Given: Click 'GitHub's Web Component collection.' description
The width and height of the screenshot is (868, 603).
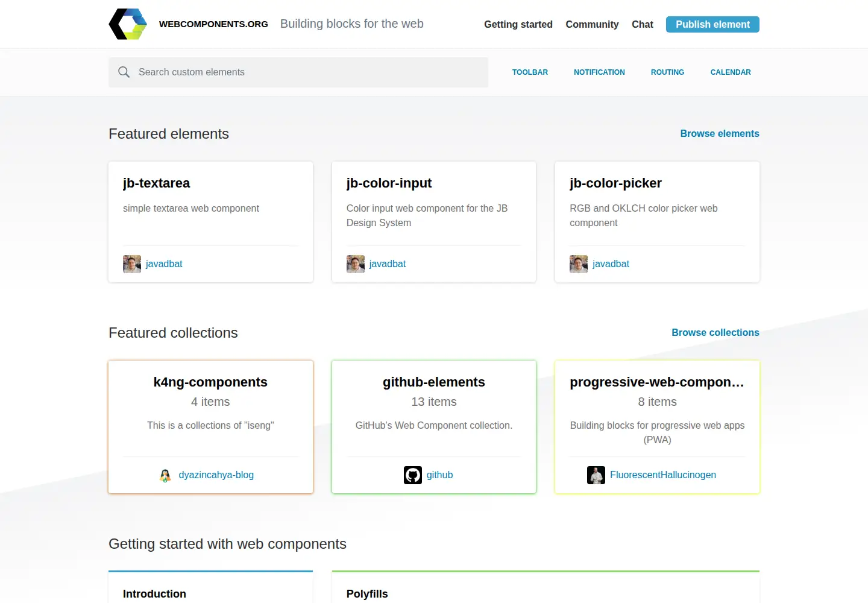Looking at the screenshot, I should 434,426.
